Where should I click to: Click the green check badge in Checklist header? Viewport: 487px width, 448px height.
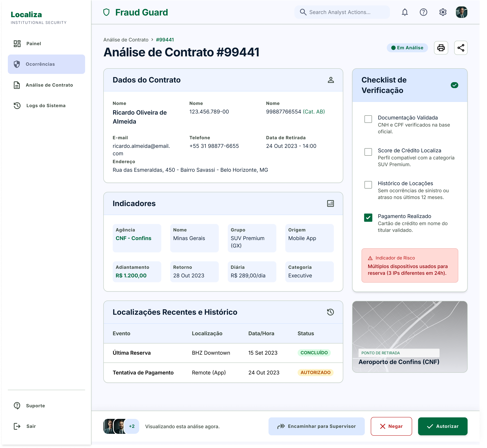click(455, 85)
